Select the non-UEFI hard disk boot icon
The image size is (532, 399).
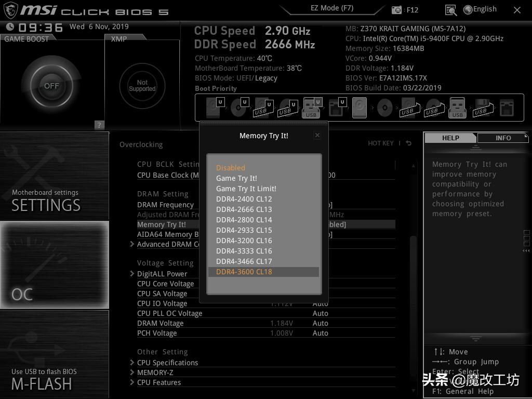point(360,108)
